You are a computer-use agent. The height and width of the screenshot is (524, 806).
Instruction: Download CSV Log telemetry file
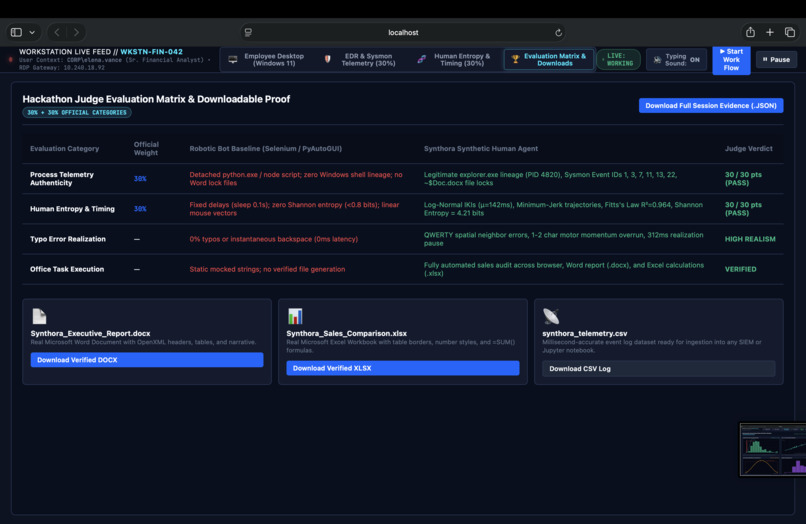658,369
